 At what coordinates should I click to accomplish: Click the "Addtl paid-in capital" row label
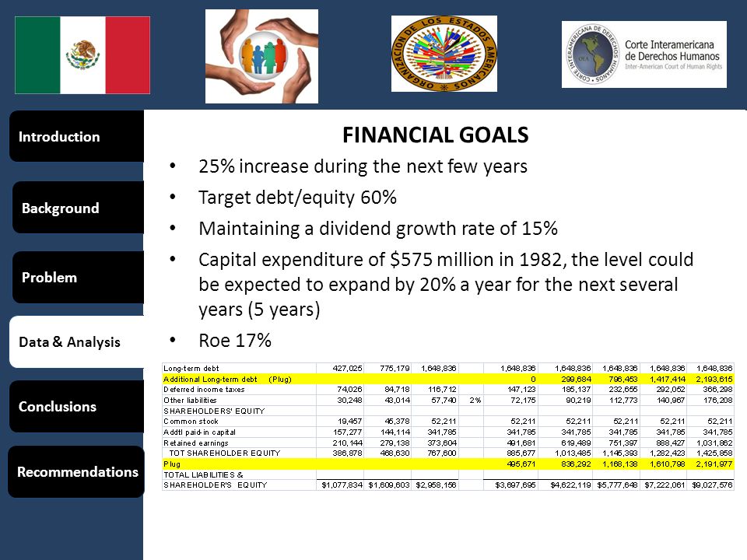coord(200,432)
